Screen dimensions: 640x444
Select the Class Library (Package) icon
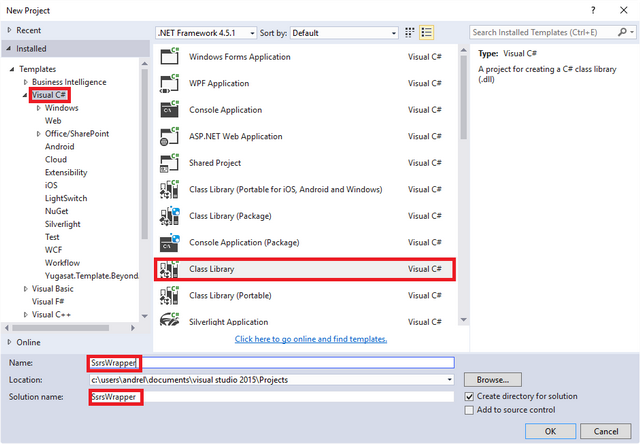pyautogui.click(x=169, y=216)
